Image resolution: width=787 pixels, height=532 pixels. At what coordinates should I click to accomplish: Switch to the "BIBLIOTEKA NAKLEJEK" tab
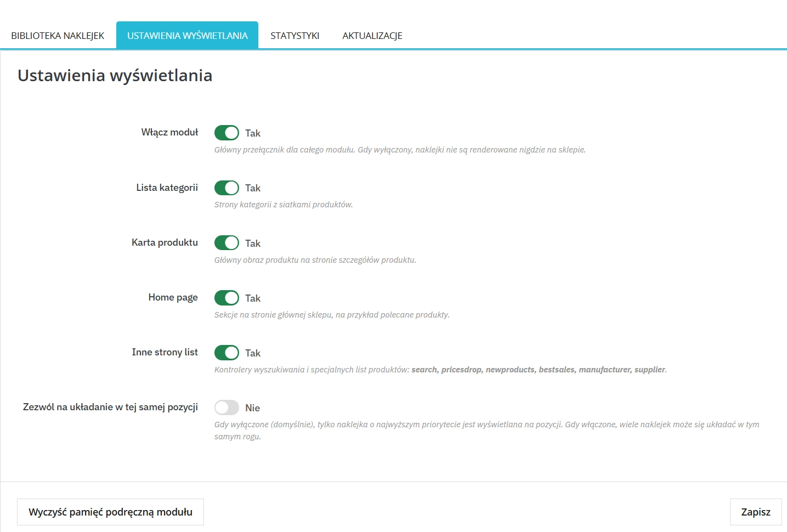click(56, 35)
